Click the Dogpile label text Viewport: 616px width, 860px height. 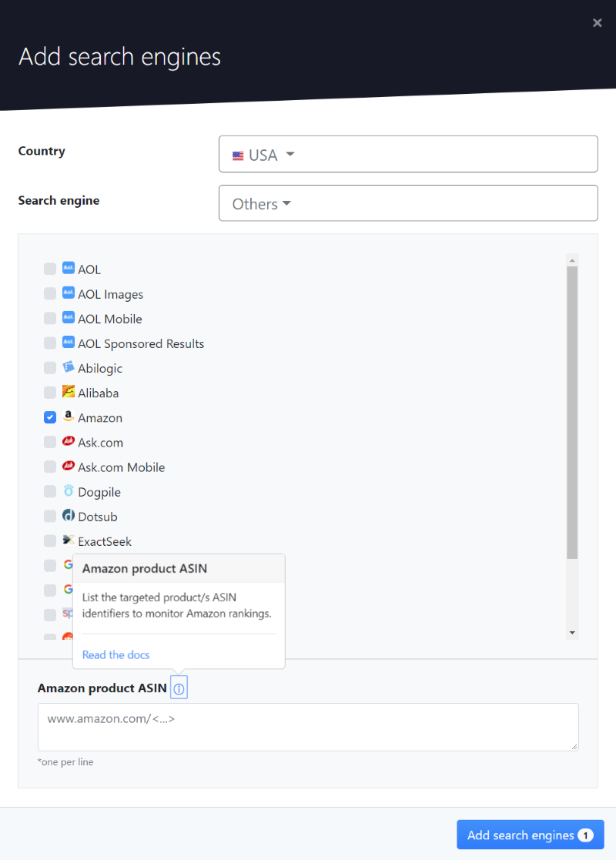pos(99,493)
